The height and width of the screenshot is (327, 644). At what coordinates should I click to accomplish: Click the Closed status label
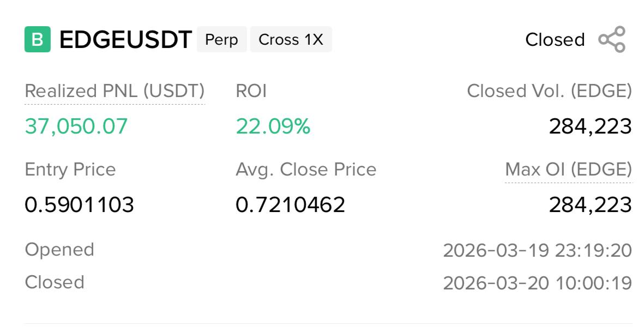pos(555,40)
